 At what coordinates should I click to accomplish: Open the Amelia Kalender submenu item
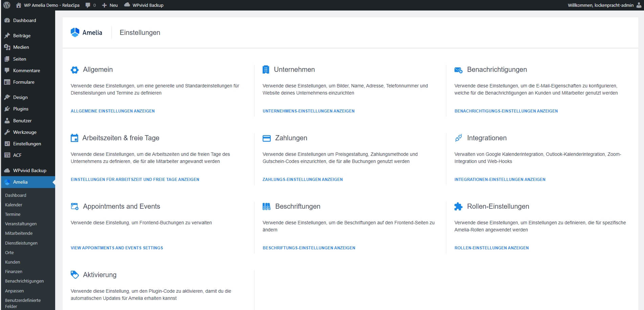pyautogui.click(x=14, y=205)
